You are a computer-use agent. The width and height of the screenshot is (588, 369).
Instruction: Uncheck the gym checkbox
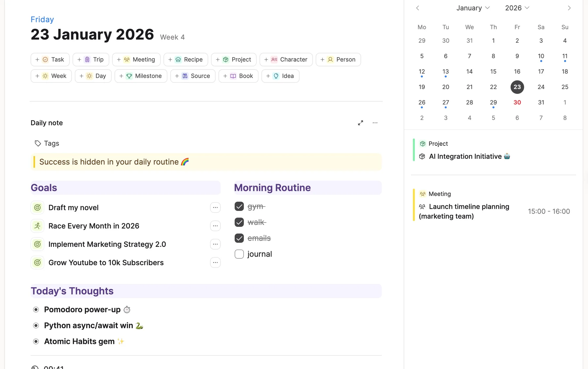coord(239,206)
